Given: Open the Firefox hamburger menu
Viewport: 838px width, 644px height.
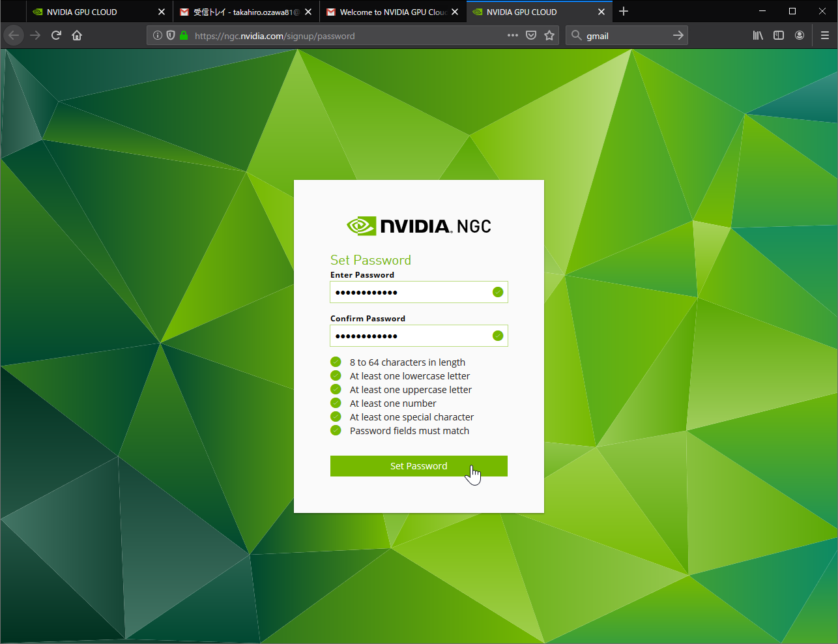Looking at the screenshot, I should click(x=825, y=35).
